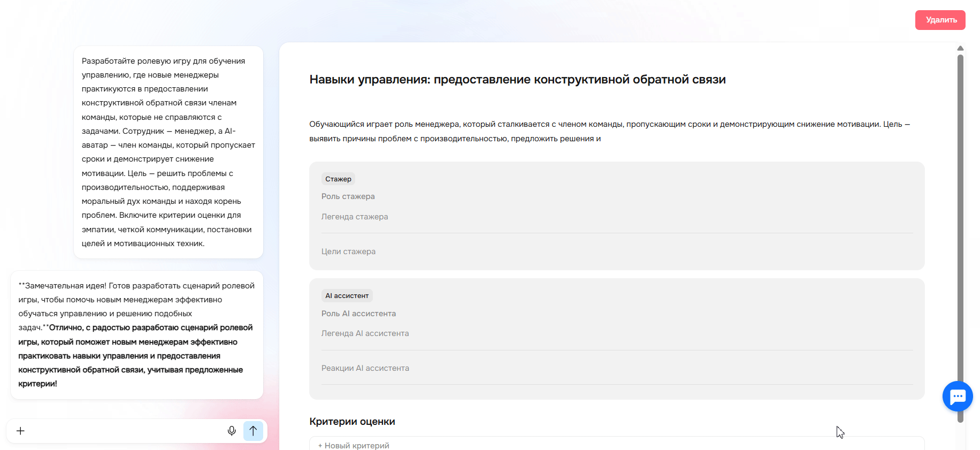Viewport: 980px width, 450px height.
Task: Select the AI ассистент tag label
Action: click(x=347, y=296)
